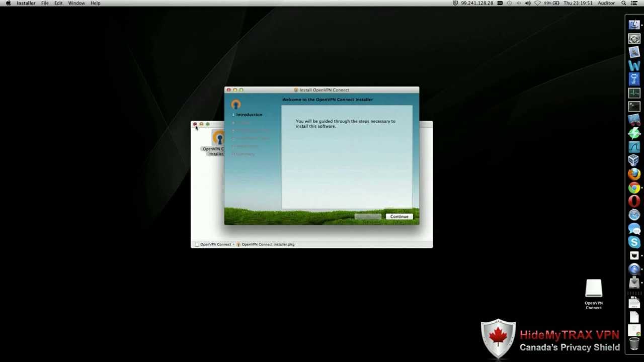Open Wireshark shark fin icon in dock

pos(634,147)
